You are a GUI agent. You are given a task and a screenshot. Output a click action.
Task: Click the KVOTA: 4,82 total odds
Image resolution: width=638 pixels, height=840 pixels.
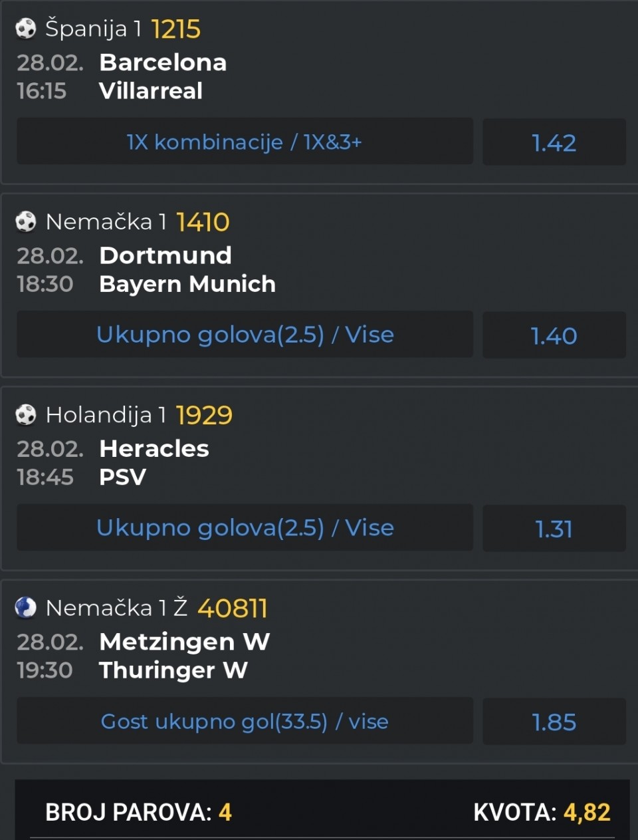tap(541, 812)
